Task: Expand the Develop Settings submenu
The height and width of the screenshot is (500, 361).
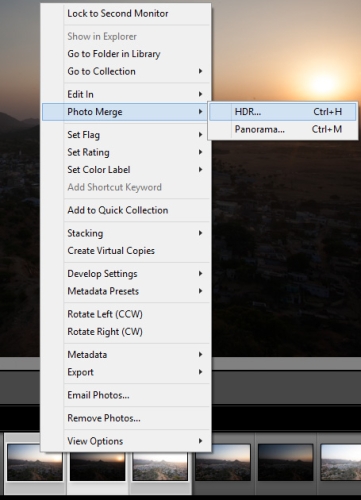Action: coord(126,274)
